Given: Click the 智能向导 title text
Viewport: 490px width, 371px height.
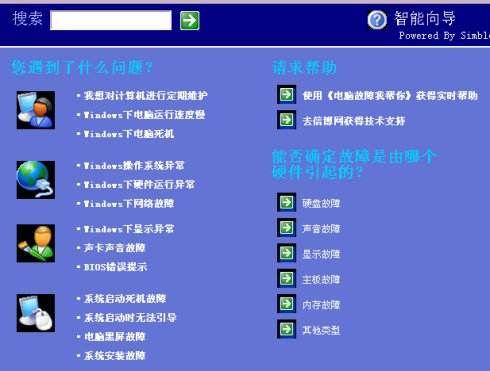Looking at the screenshot, I should (425, 18).
